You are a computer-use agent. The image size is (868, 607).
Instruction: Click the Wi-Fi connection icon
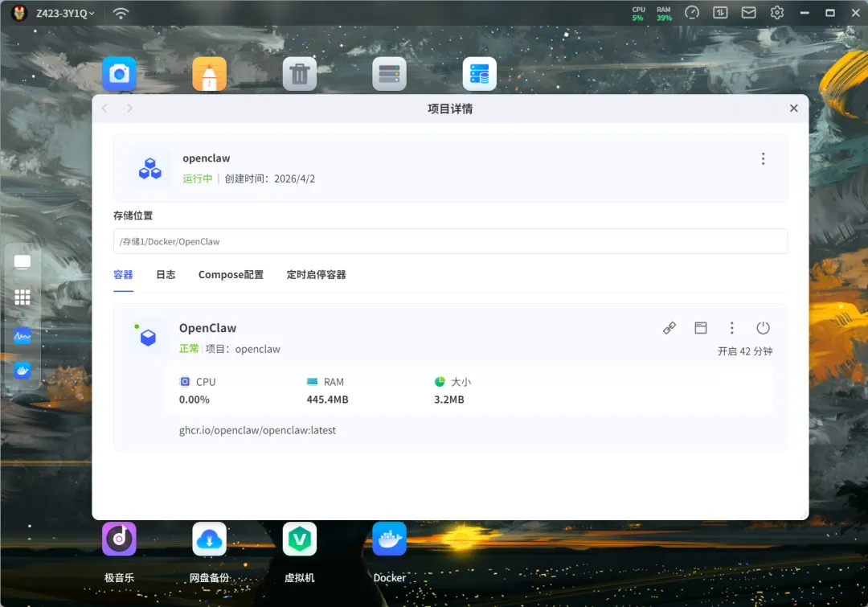pyautogui.click(x=121, y=14)
